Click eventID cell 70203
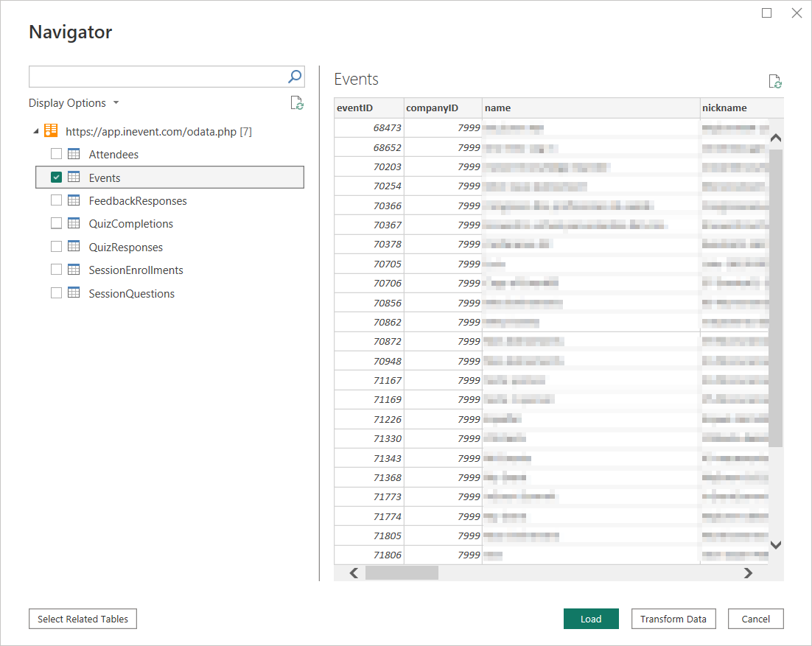Viewport: 812px width, 646px height. [x=368, y=166]
